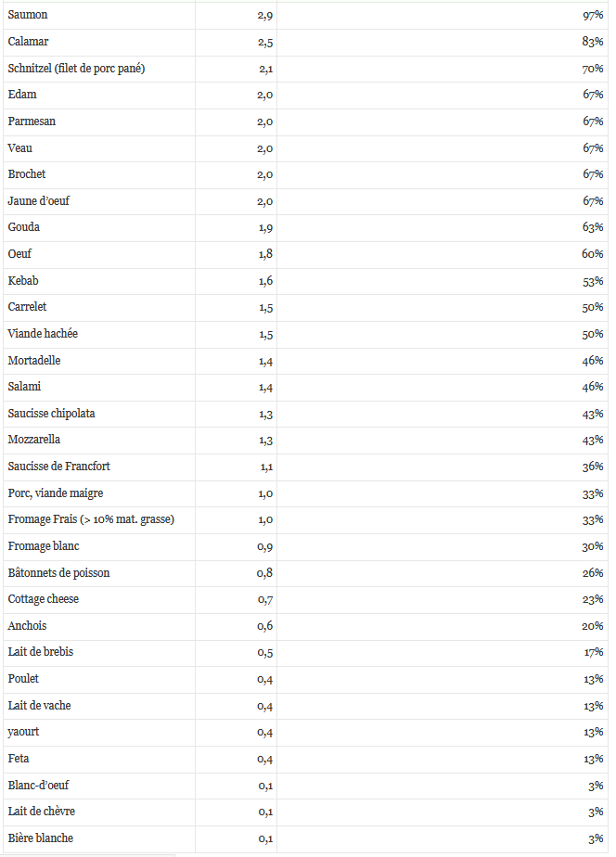Select the Parmesan row name

coord(32,122)
